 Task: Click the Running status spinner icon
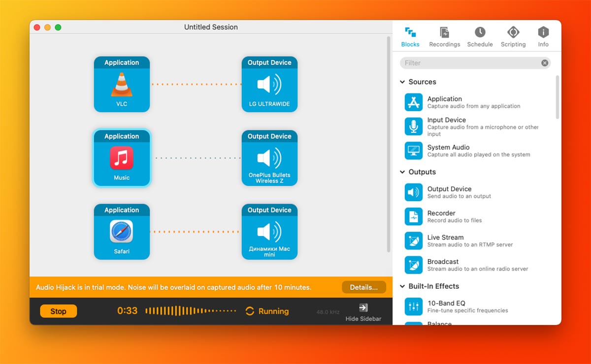point(250,311)
